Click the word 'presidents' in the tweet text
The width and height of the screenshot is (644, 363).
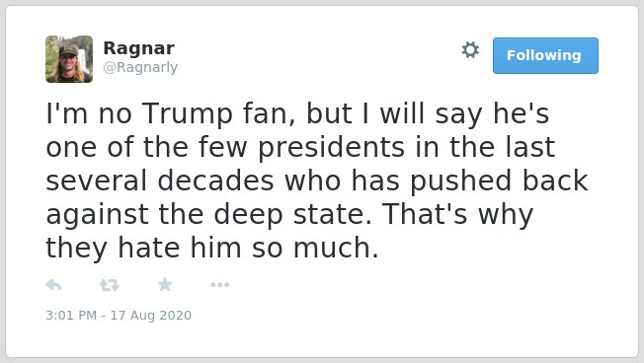pos(332,148)
